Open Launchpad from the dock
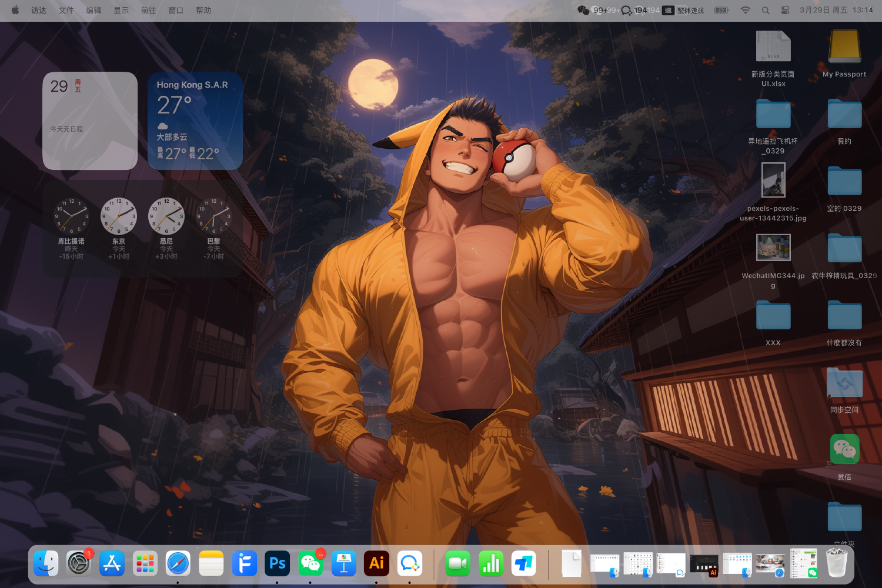This screenshot has height=588, width=882. [x=145, y=564]
